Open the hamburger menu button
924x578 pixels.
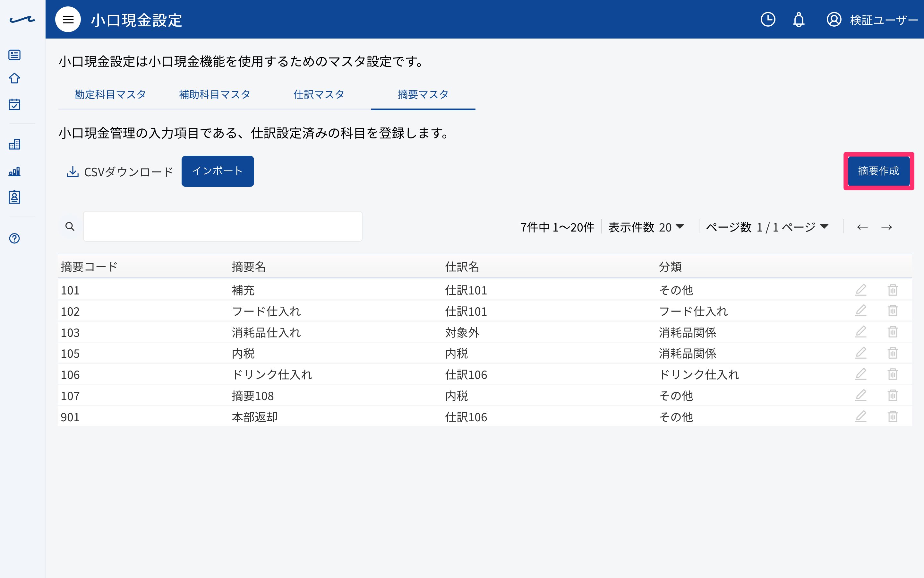tap(68, 20)
